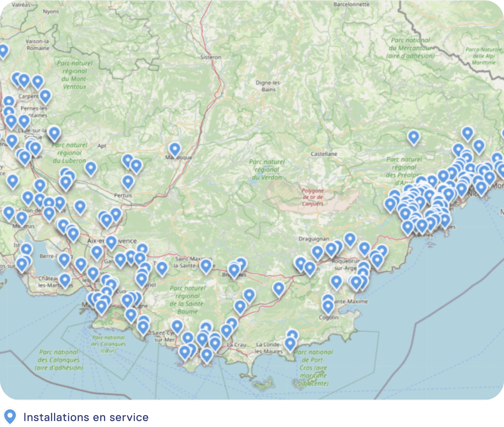504x427 pixels.
Task: Click 'Polygone de tir de Canjuers' label
Action: point(312,197)
